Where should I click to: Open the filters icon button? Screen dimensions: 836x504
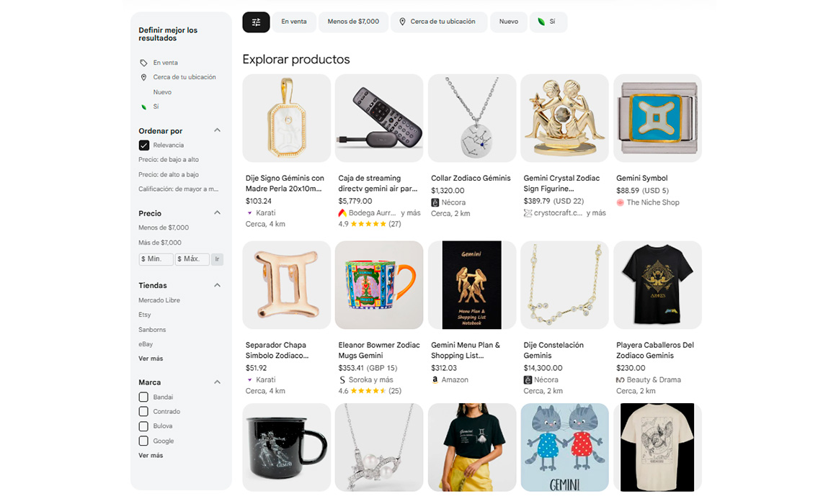tap(256, 22)
